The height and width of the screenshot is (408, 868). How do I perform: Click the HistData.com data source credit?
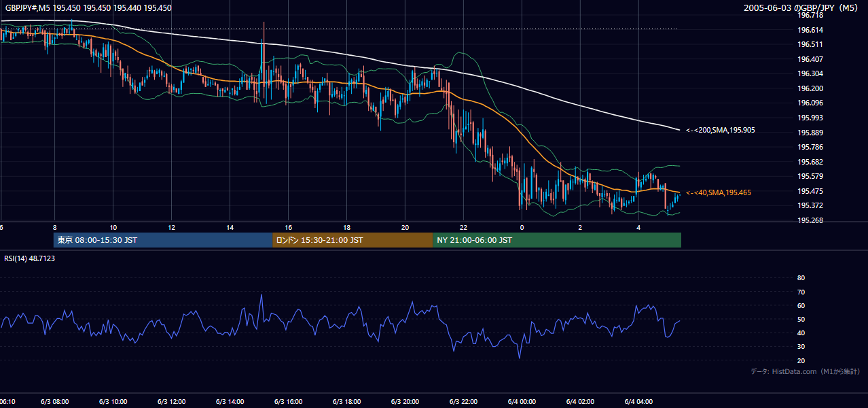pos(806,371)
